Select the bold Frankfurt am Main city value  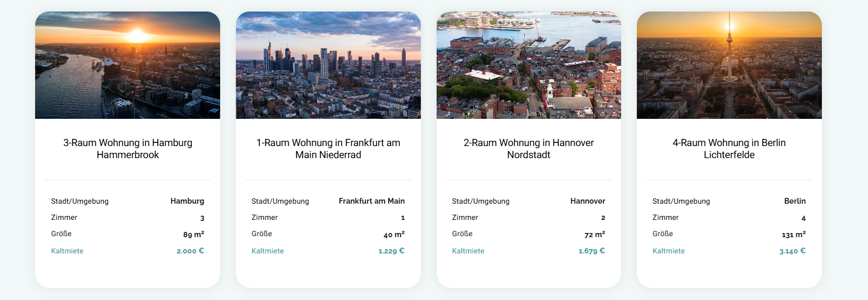pyautogui.click(x=372, y=201)
